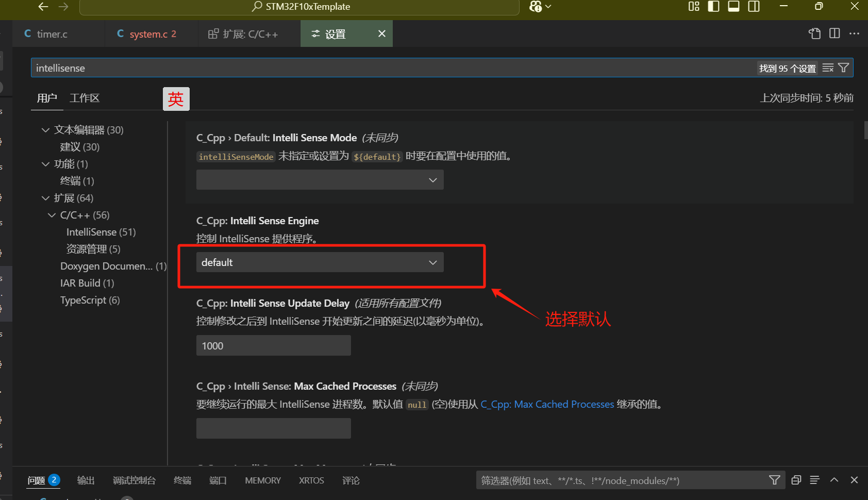The image size is (868, 500).
Task: Collapse the C/C++ (56) tree node
Action: tap(52, 215)
